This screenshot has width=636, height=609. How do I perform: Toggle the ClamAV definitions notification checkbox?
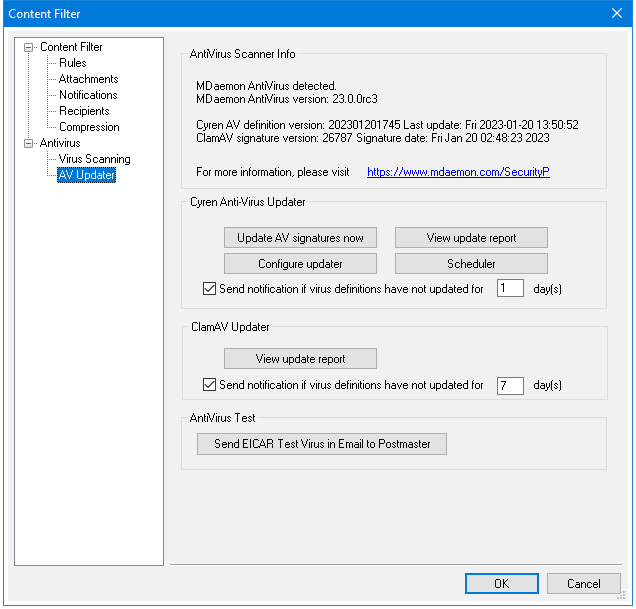[209, 385]
